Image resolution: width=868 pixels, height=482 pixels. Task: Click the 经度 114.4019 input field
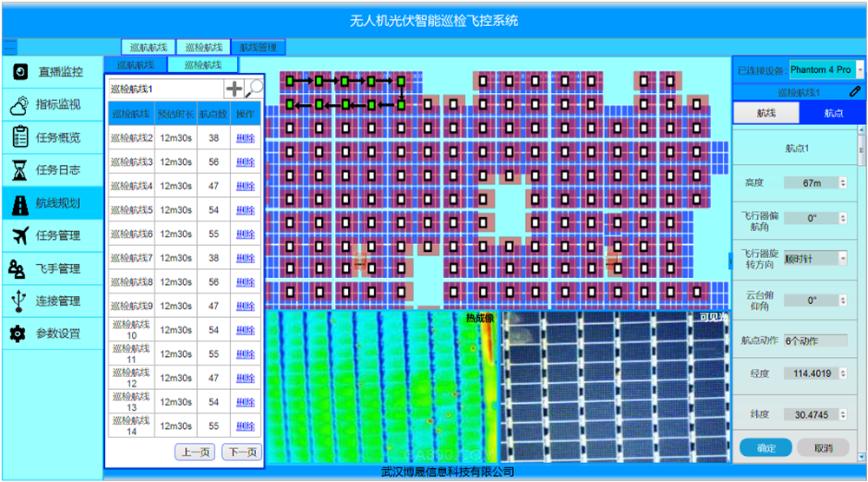pos(813,374)
